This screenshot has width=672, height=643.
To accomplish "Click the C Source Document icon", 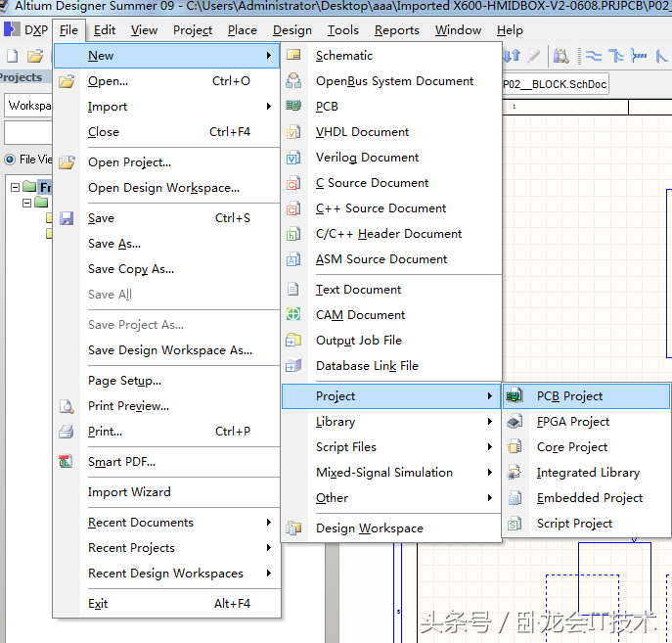I will click(293, 183).
